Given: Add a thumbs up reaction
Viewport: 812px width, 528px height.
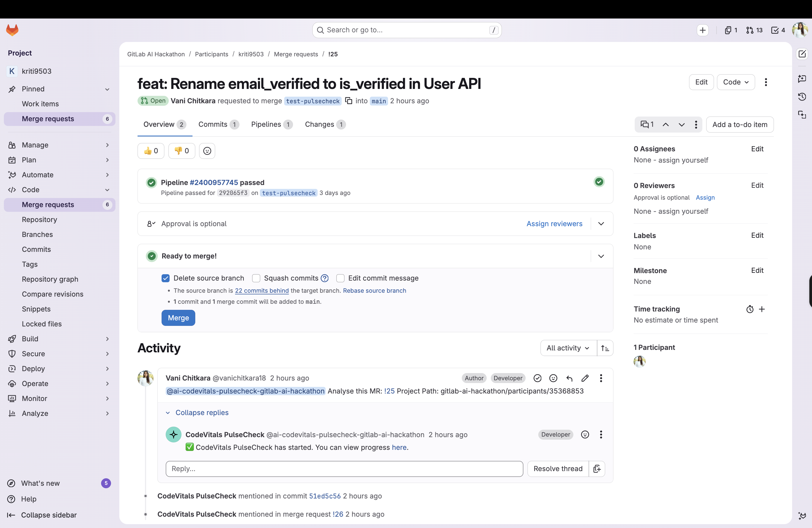Looking at the screenshot, I should point(151,151).
